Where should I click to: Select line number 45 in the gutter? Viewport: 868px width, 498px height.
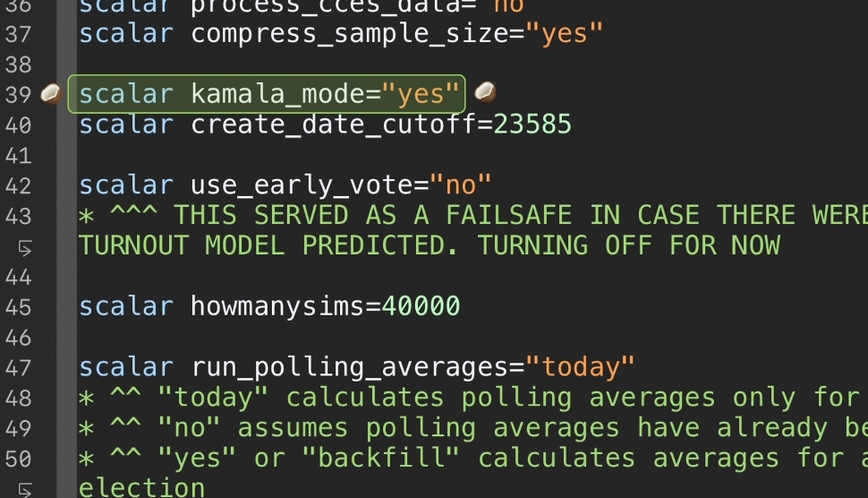(x=18, y=307)
